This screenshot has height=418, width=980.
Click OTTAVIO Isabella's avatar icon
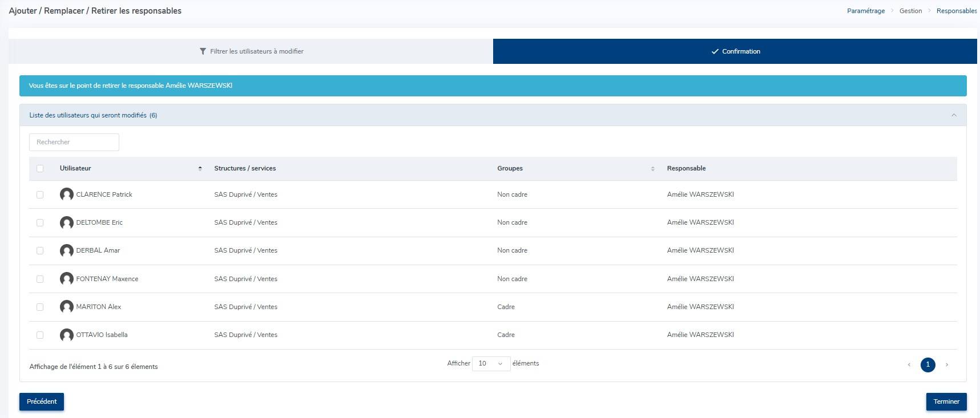point(66,335)
